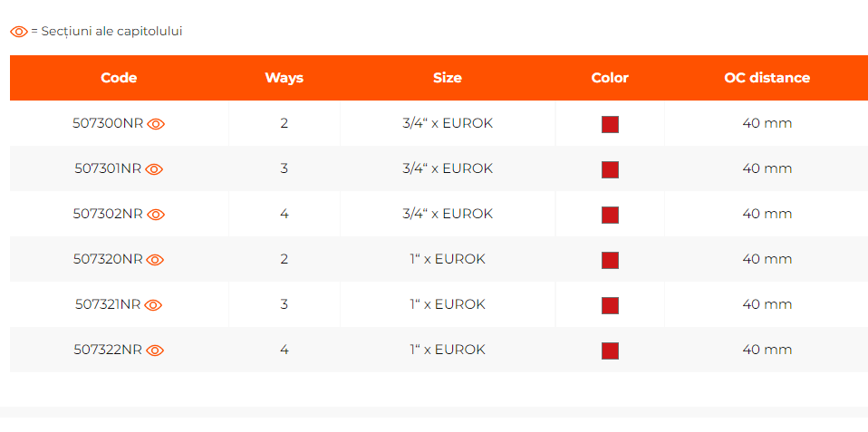Click the red swatch in the 507320NR row

coord(610,260)
